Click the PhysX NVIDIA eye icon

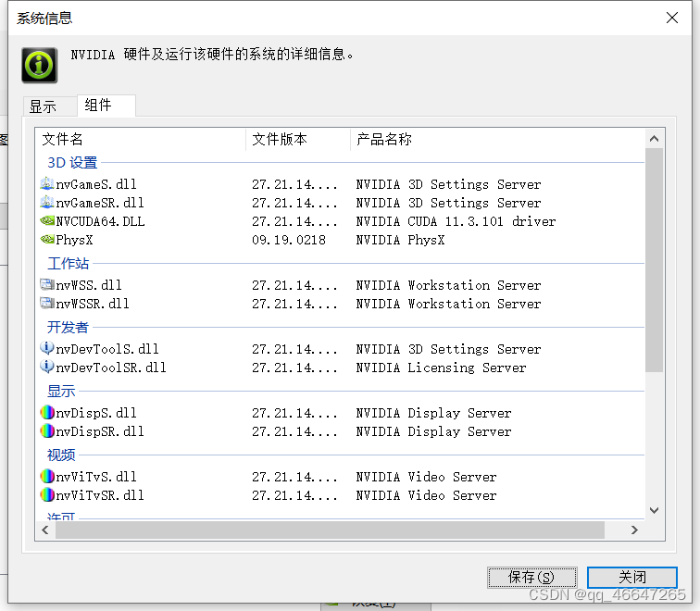click(x=47, y=239)
